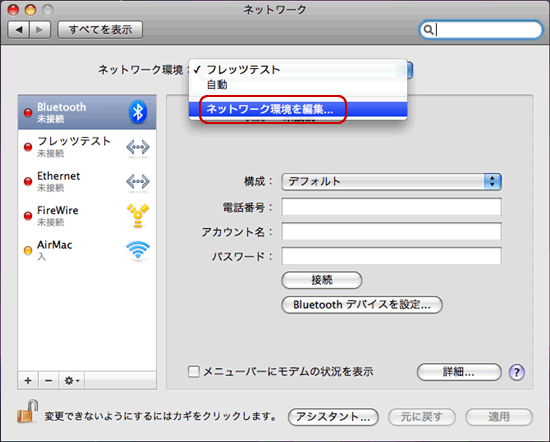Click the アシスタント... button
The image size is (550, 442).
[333, 417]
